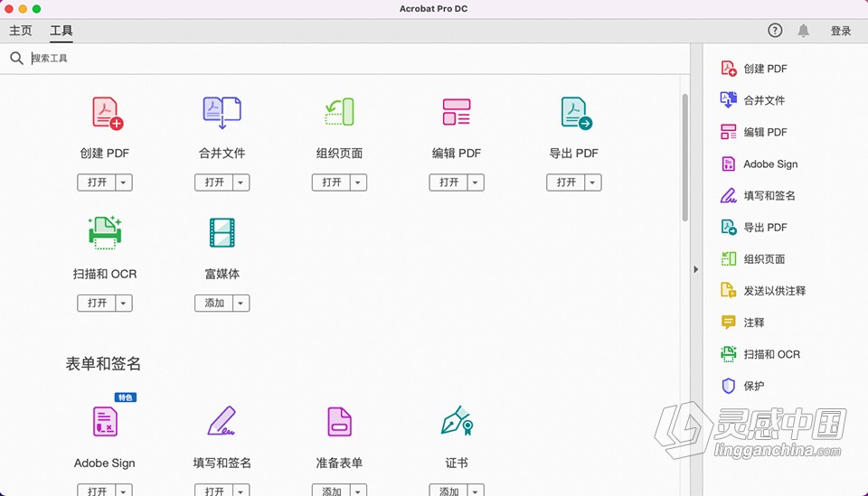Click the 富媒体 label

(222, 274)
